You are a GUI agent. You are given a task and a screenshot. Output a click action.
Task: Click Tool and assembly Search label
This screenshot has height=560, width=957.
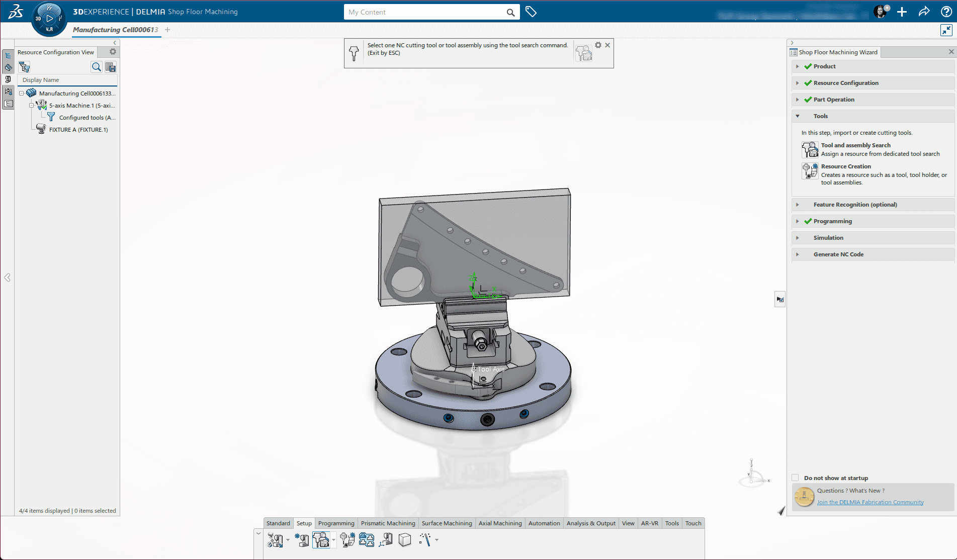tap(855, 145)
